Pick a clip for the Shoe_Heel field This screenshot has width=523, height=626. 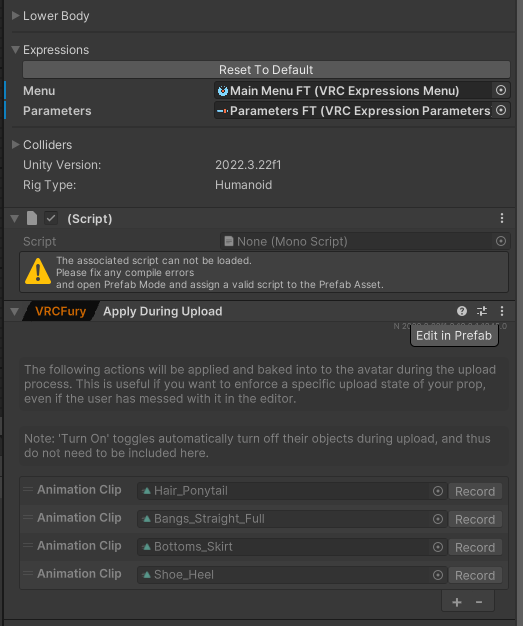point(438,575)
